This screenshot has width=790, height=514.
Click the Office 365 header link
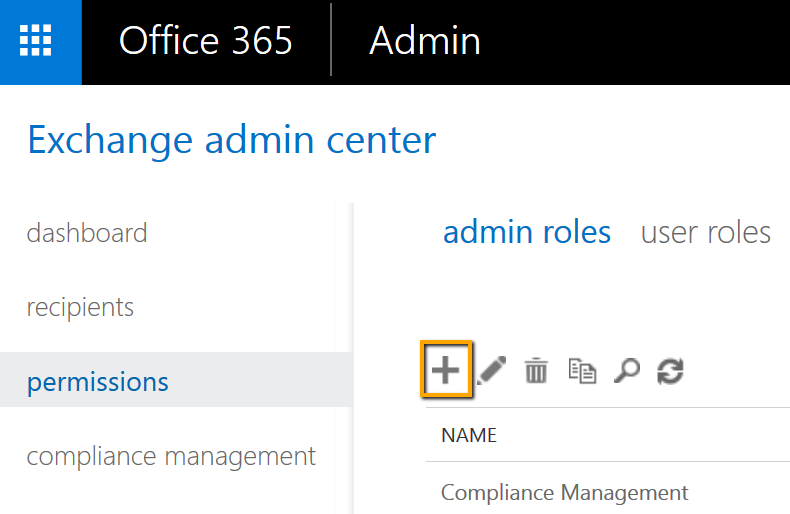(206, 40)
